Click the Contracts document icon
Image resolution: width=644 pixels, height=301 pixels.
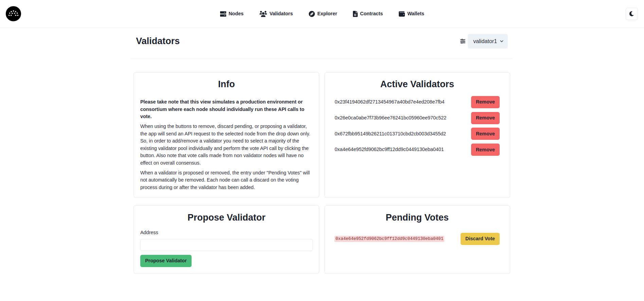click(x=355, y=14)
